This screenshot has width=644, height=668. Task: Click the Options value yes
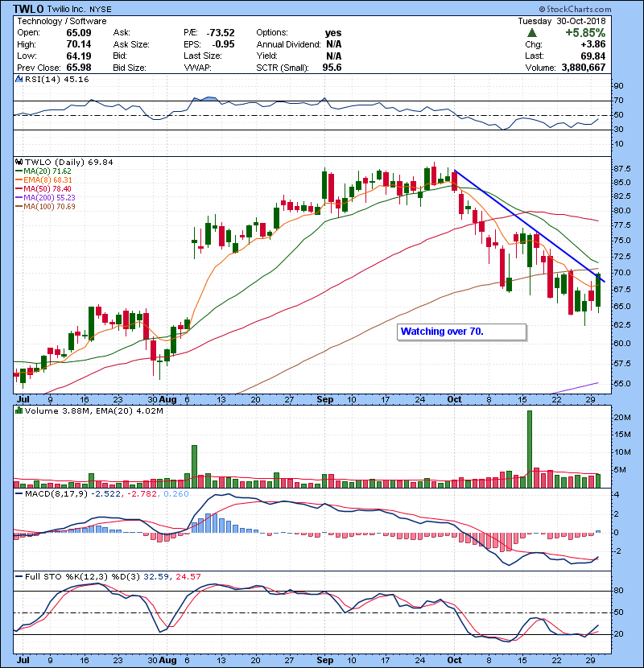[333, 33]
